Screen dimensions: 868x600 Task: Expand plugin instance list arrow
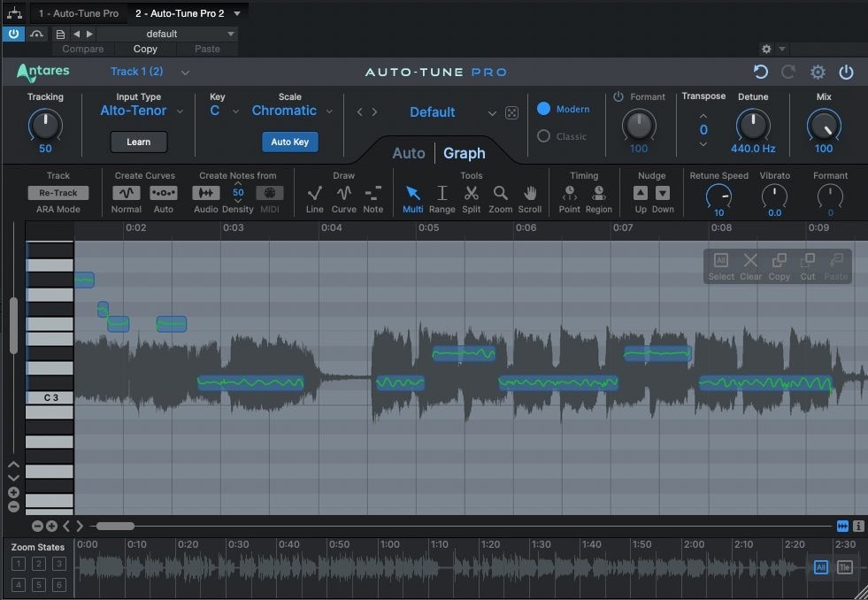click(x=237, y=13)
